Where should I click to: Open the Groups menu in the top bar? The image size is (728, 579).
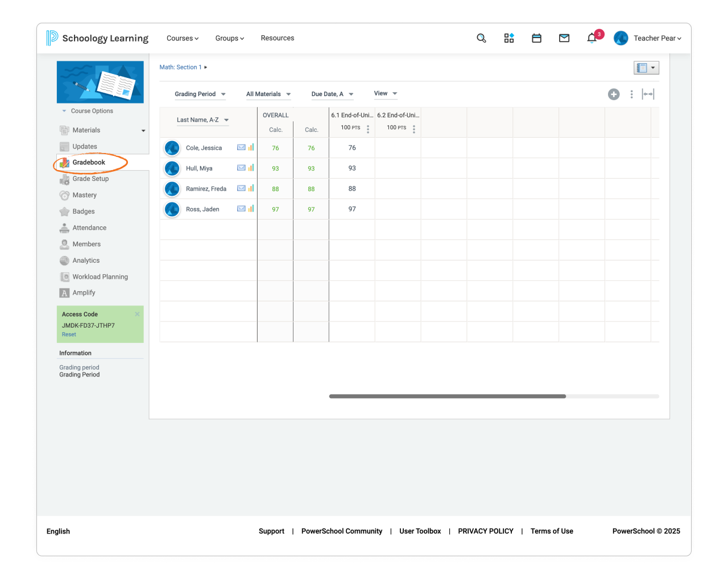point(229,38)
